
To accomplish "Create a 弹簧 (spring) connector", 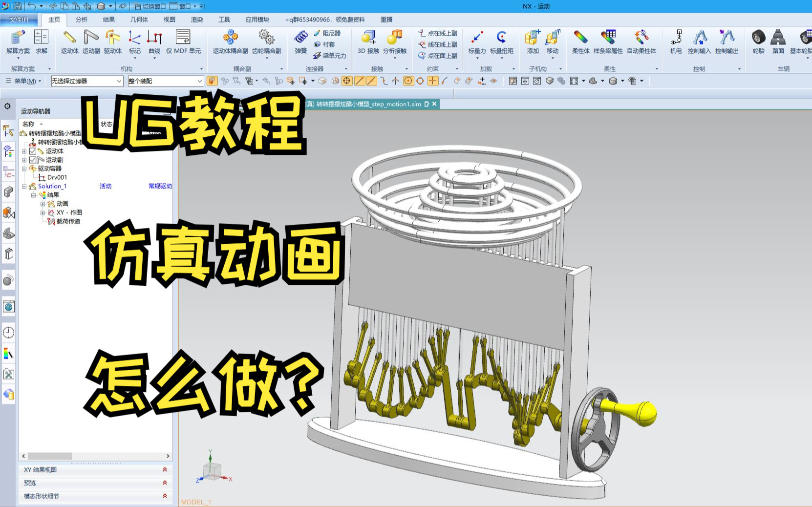I will tap(302, 43).
